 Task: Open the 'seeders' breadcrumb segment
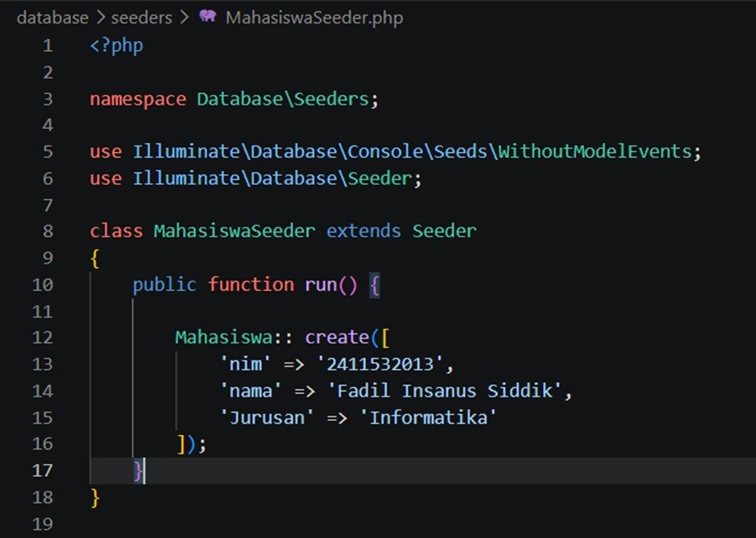tap(142, 18)
